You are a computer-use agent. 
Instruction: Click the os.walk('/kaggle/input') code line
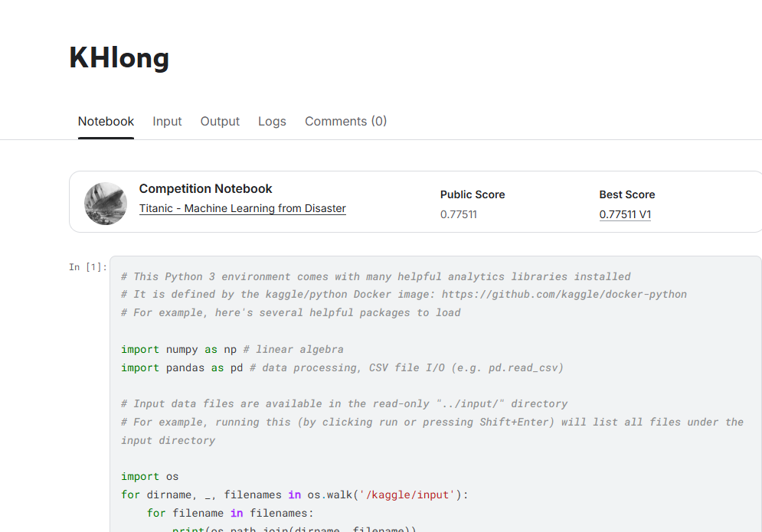[x=295, y=495]
